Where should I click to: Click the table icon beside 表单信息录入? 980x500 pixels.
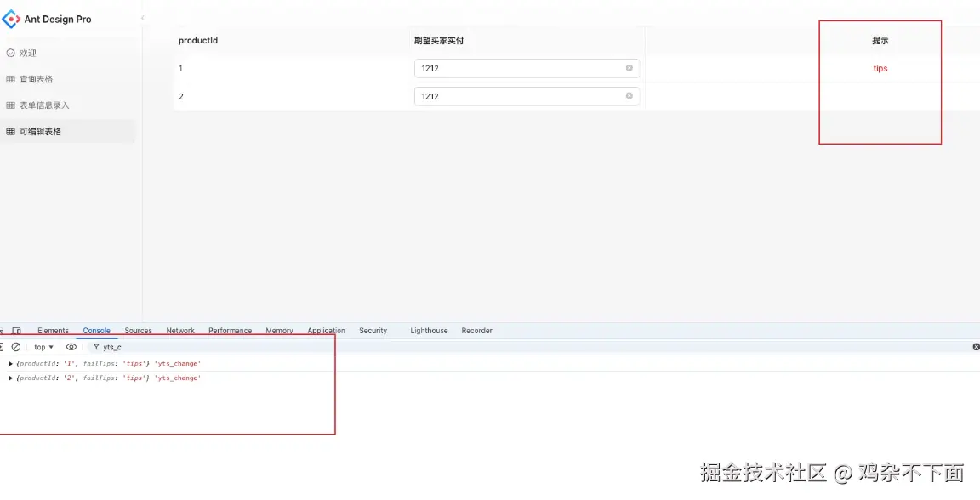pyautogui.click(x=10, y=105)
